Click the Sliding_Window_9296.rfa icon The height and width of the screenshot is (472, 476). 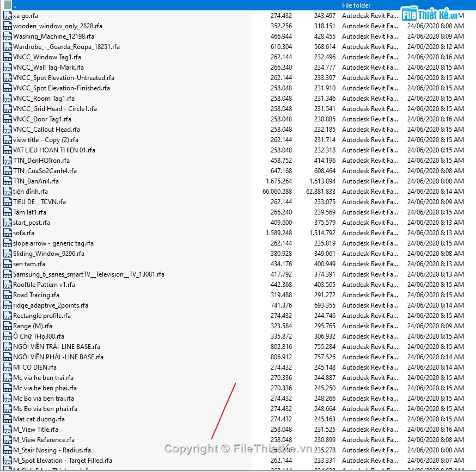pos(7,254)
